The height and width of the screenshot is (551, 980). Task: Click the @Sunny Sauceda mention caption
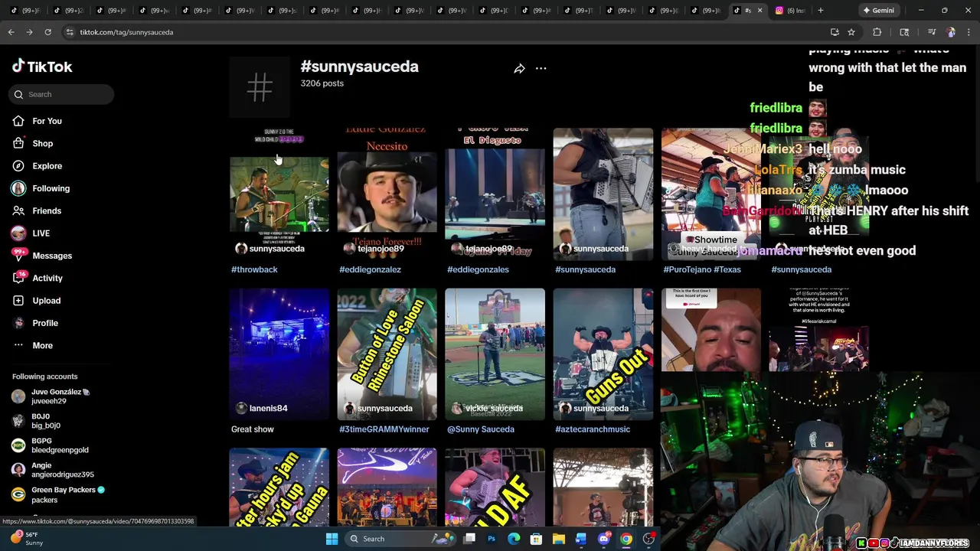(481, 429)
